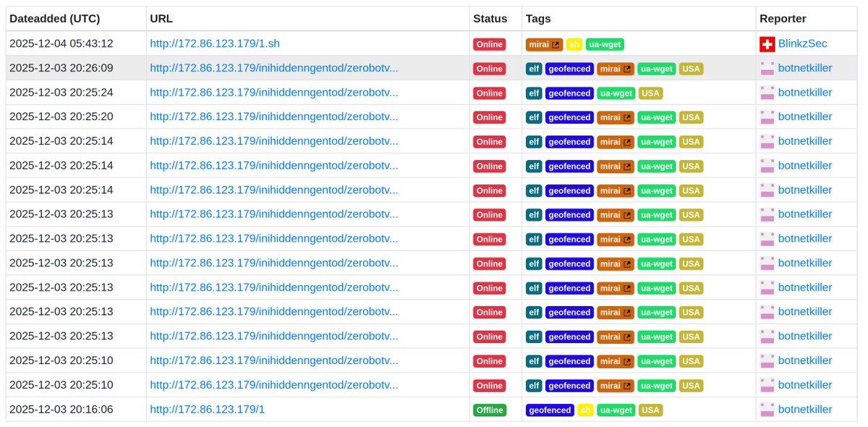868x427 pixels.
Task: Select ua-wget tag in 20:26:09 row
Action: click(x=657, y=69)
